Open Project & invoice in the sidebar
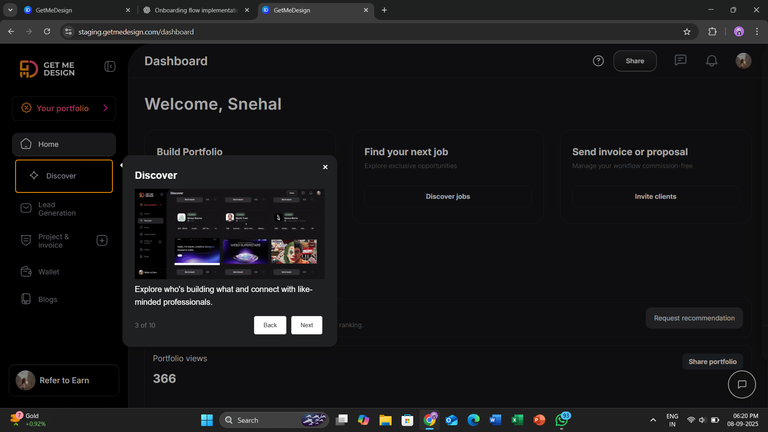 click(53, 240)
